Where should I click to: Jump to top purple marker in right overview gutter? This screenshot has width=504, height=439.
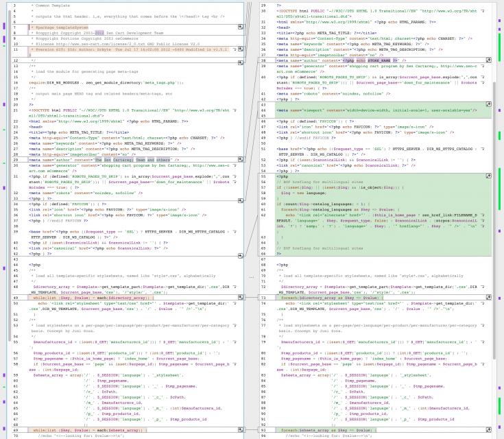pos(499,21)
